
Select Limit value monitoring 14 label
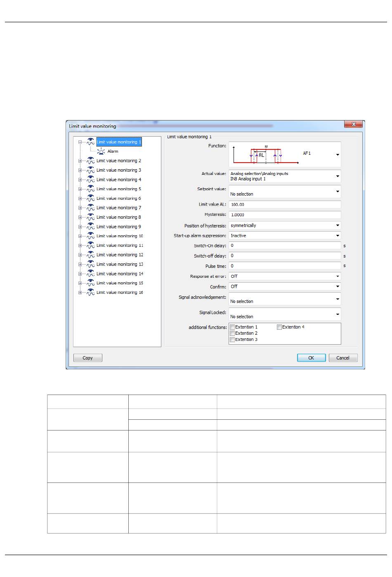[120, 274]
